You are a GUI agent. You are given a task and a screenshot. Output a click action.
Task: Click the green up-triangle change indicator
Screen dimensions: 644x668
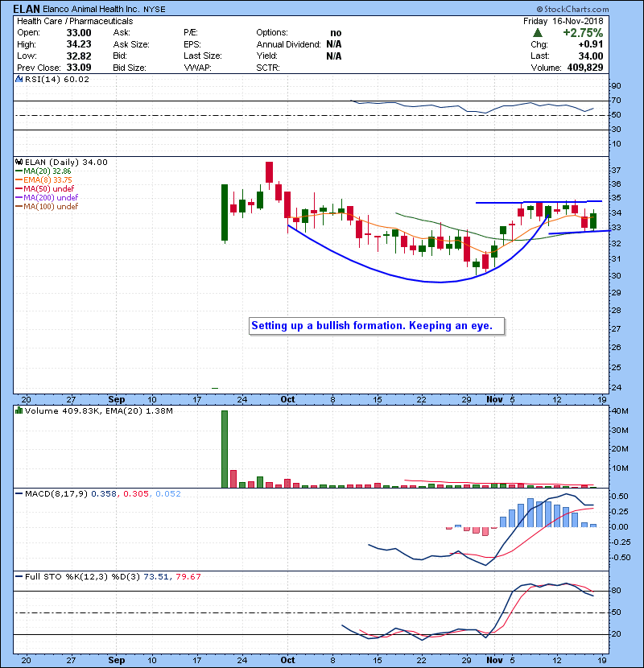click(x=538, y=33)
